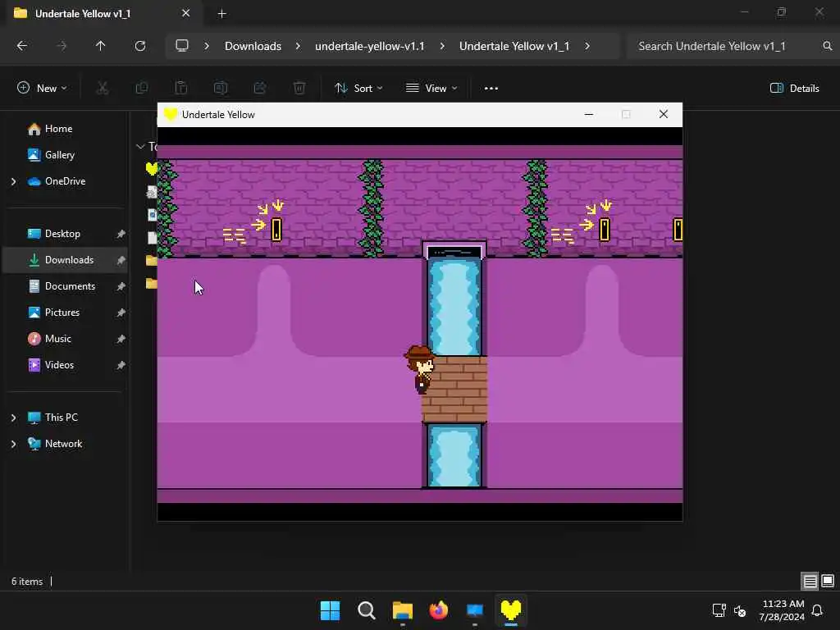Open Gallery in the sidebar
Viewport: 840px width, 630px height.
[x=59, y=155]
